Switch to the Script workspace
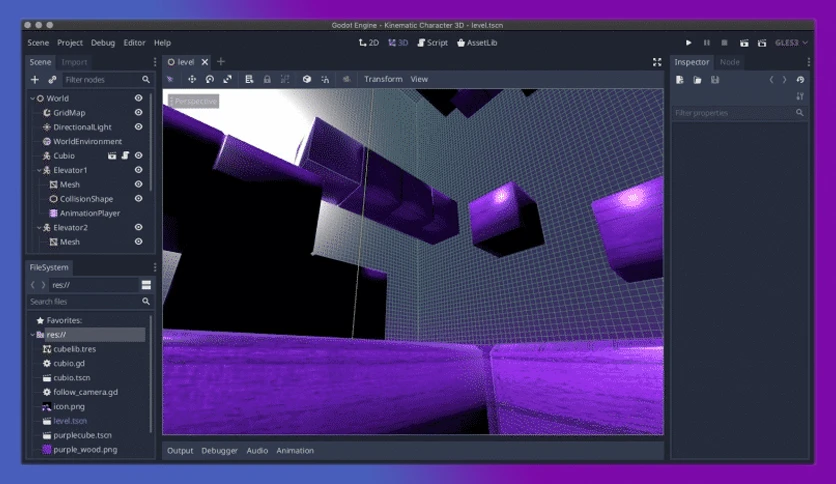The height and width of the screenshot is (484, 836). tap(432, 43)
